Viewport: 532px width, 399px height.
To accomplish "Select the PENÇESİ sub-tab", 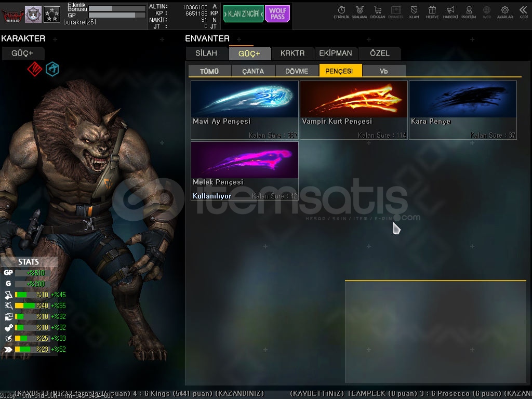I will tap(340, 71).
